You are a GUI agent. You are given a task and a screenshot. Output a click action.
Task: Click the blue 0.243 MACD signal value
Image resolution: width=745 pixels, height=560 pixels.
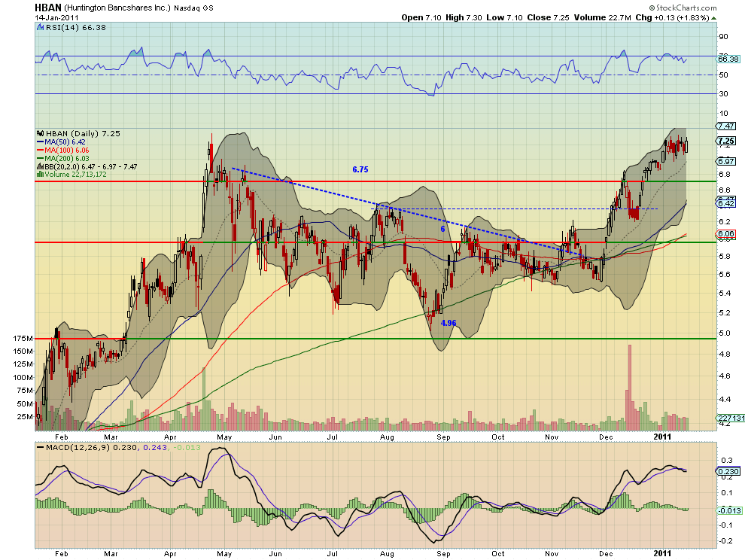click(154, 448)
